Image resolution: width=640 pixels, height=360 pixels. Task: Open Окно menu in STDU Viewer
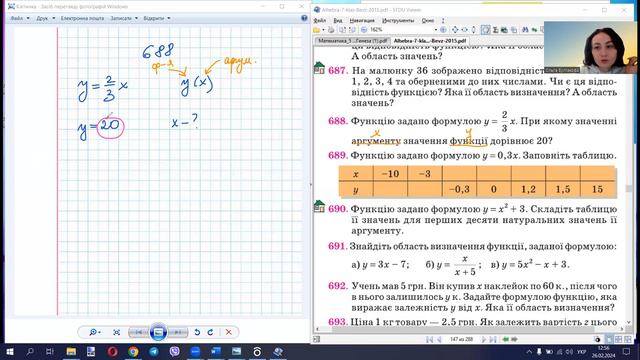click(x=428, y=20)
